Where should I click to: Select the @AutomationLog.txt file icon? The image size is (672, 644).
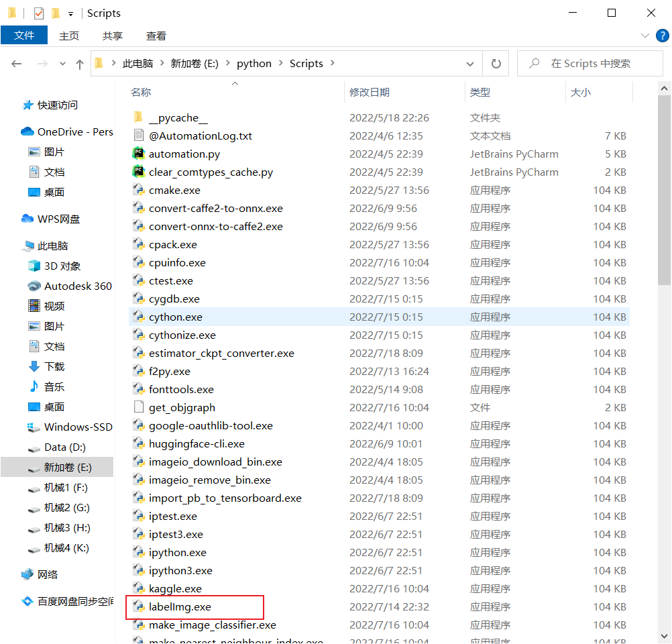tap(138, 135)
